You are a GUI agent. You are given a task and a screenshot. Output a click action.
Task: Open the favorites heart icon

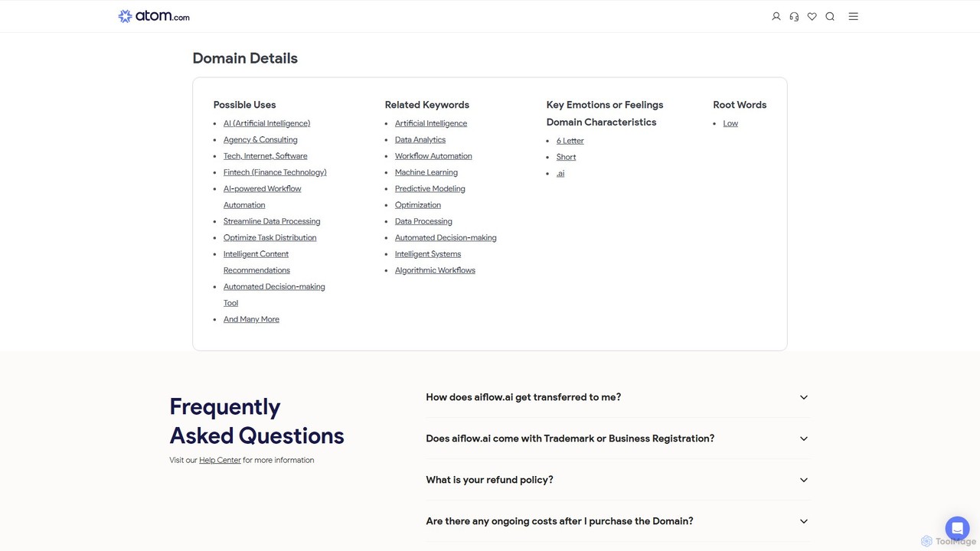coord(812,16)
